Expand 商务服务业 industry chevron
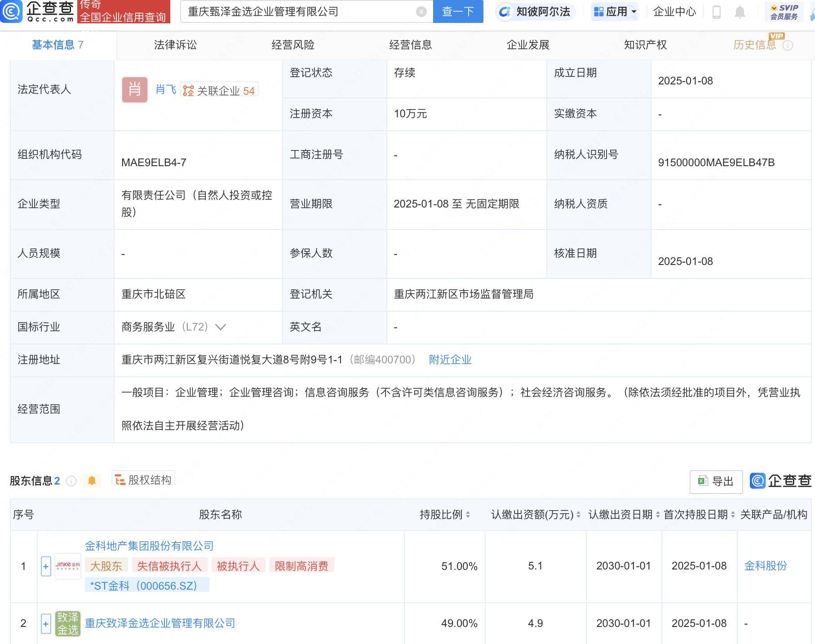The image size is (815, 644). click(x=220, y=328)
